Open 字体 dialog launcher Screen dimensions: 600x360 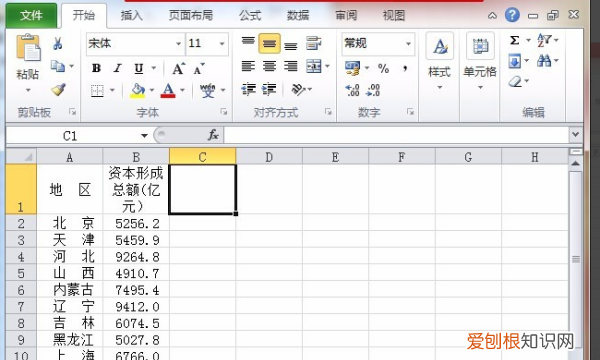click(224, 112)
